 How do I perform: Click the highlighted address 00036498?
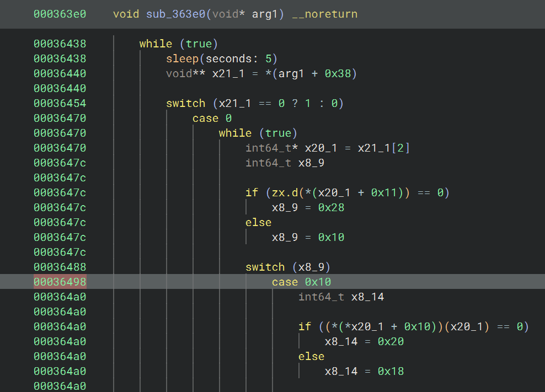[x=60, y=282]
